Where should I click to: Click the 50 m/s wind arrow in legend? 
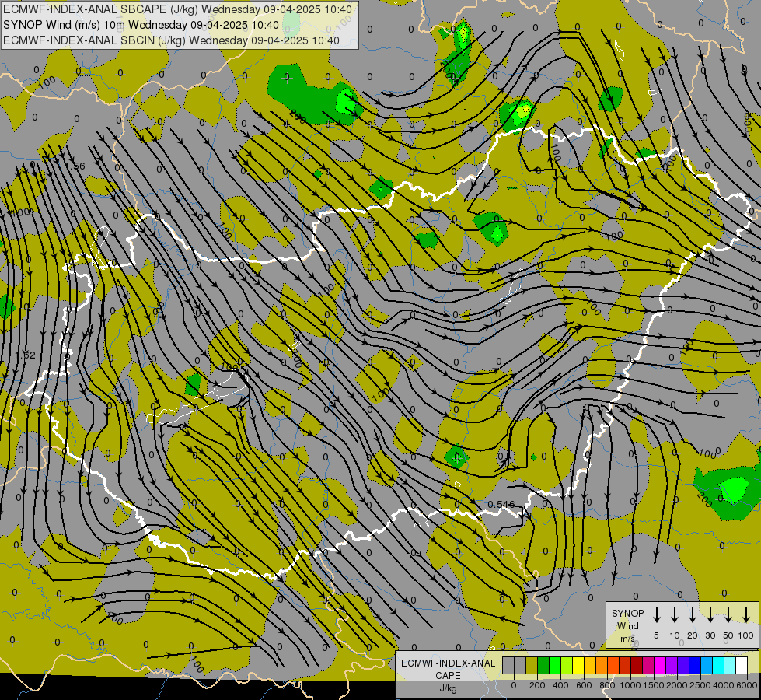tap(728, 614)
